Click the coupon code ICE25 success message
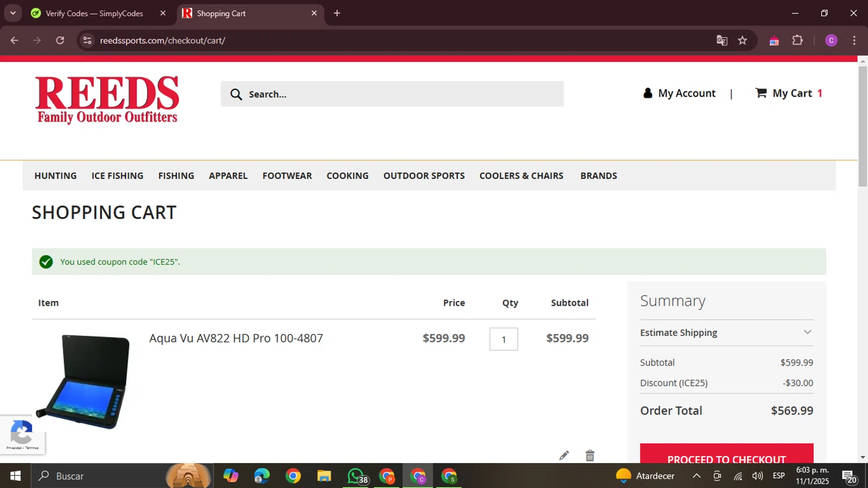 [x=429, y=262]
